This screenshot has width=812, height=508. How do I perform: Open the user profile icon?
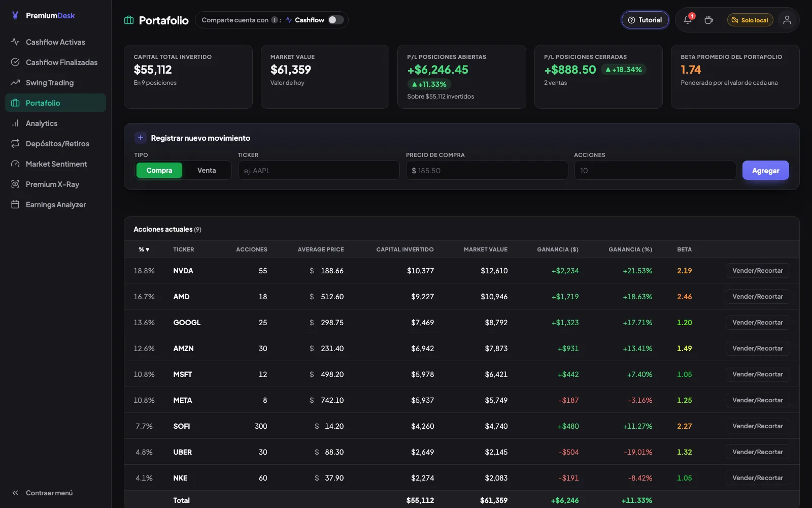[x=787, y=20]
